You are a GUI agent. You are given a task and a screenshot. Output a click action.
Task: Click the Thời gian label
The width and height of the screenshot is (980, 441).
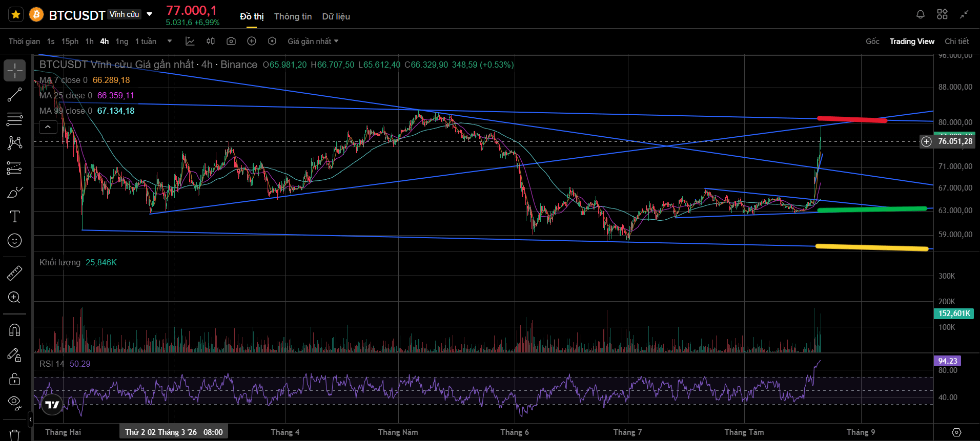24,41
